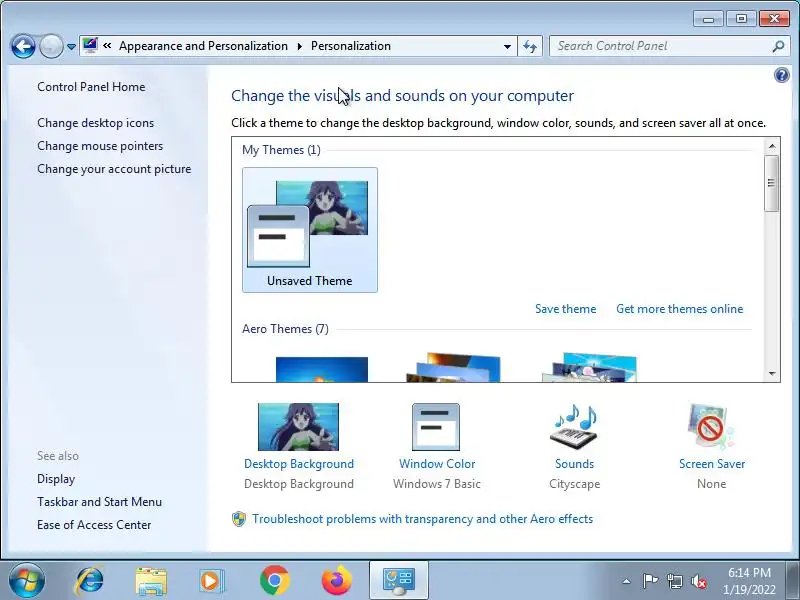Click the muted volume tray icon

pos(698,581)
